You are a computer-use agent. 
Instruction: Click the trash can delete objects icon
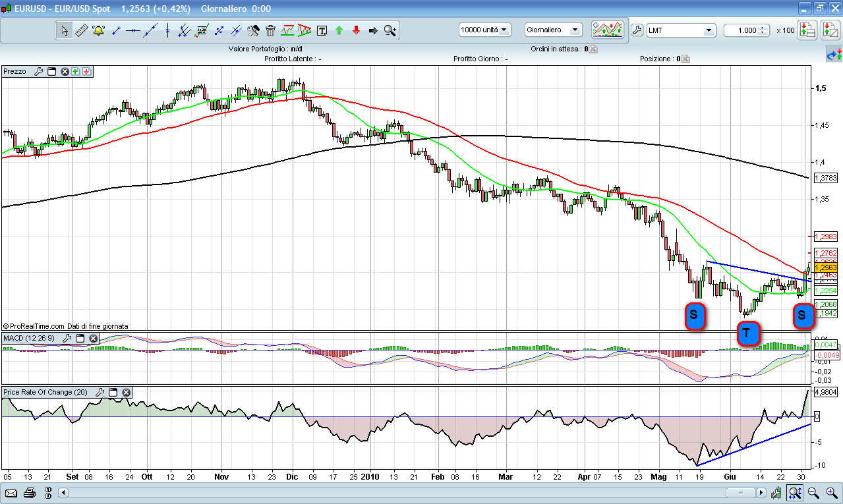click(x=270, y=30)
